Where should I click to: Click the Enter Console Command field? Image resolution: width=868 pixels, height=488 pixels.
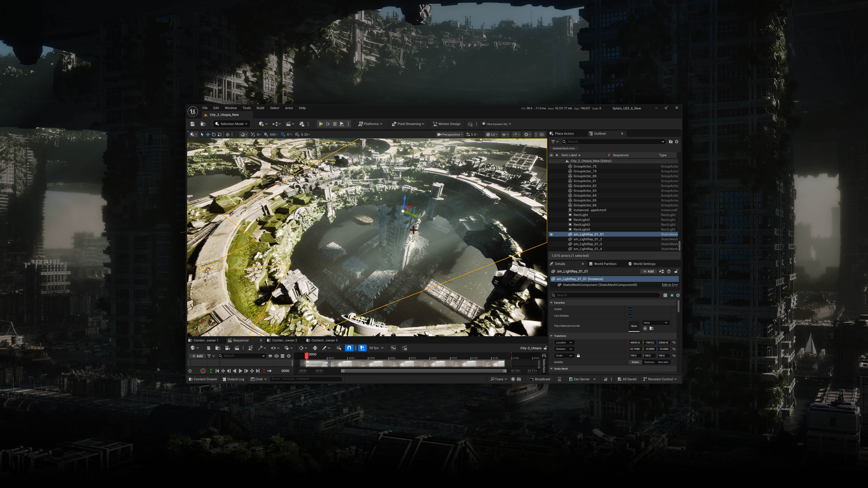pos(306,379)
